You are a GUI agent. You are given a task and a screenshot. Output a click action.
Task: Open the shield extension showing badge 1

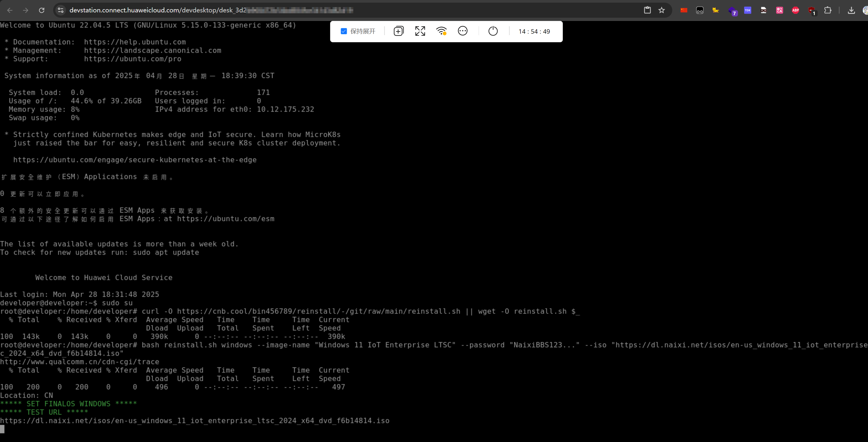[x=811, y=10]
